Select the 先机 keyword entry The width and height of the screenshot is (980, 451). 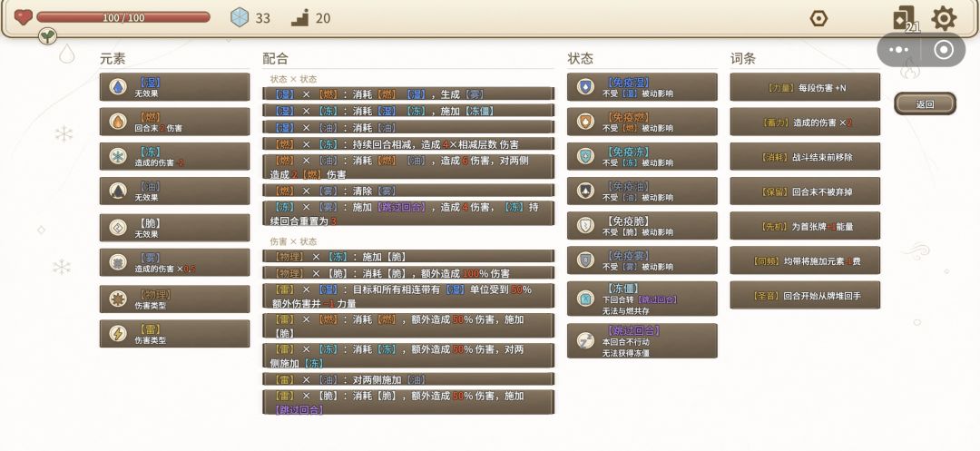805,225
